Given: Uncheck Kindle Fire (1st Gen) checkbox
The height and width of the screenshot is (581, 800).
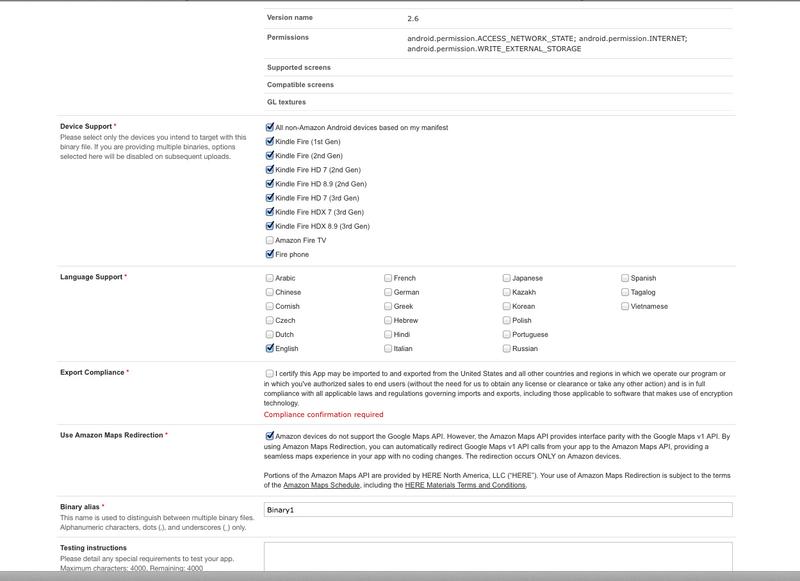Looking at the screenshot, I should [270, 141].
